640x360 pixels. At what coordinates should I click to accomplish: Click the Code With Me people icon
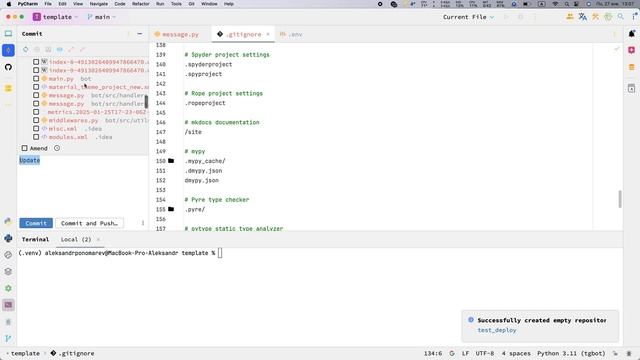pos(570,17)
